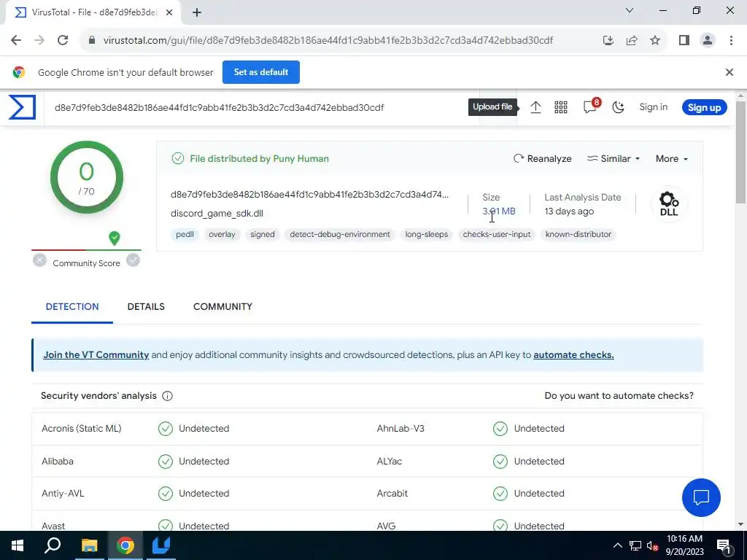Click Acronis (Static ML) Undetected check icon

pyautogui.click(x=166, y=429)
